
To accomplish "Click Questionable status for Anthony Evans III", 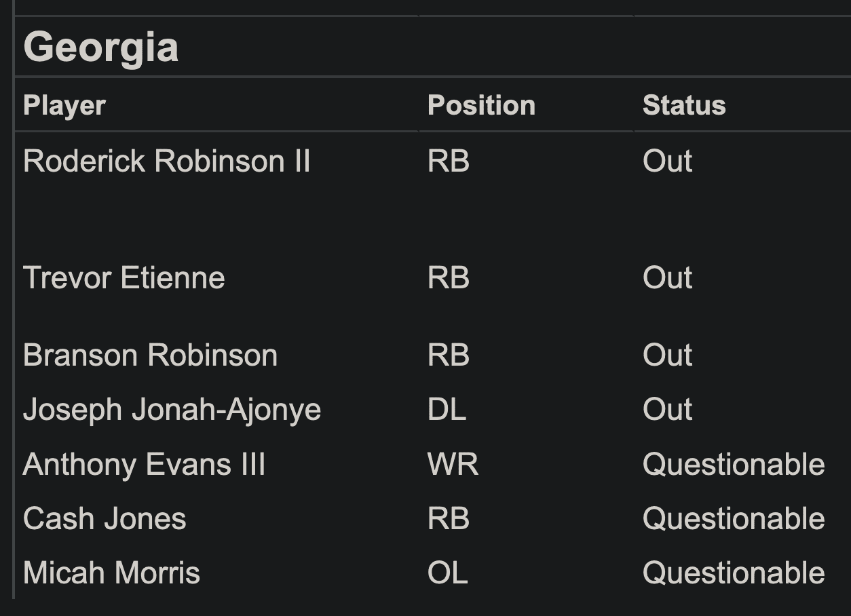I will 733,465.
